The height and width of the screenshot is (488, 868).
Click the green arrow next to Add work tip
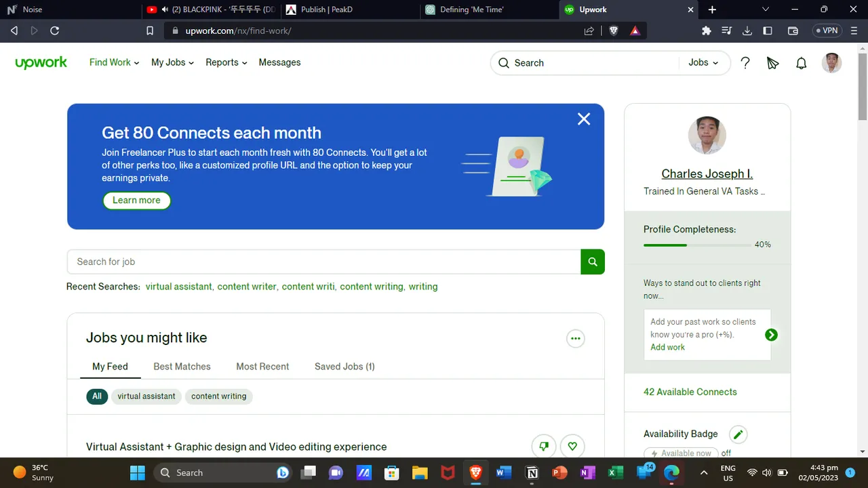pyautogui.click(x=771, y=335)
